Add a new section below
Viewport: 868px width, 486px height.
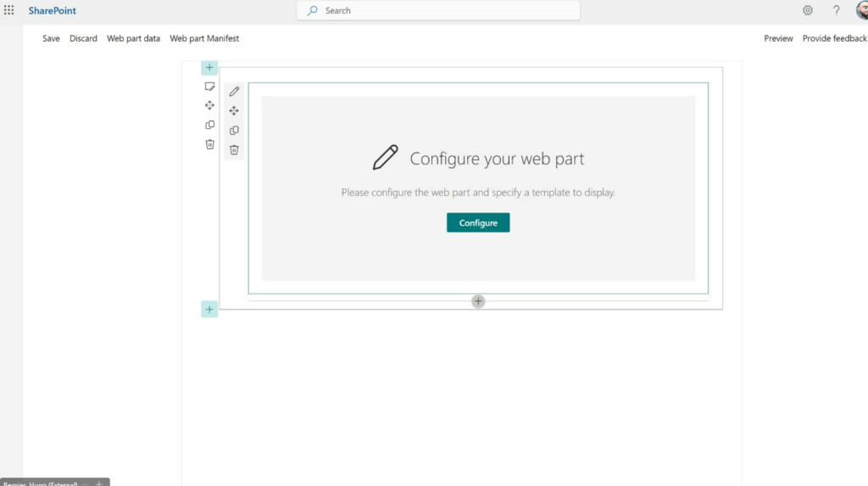[209, 310]
